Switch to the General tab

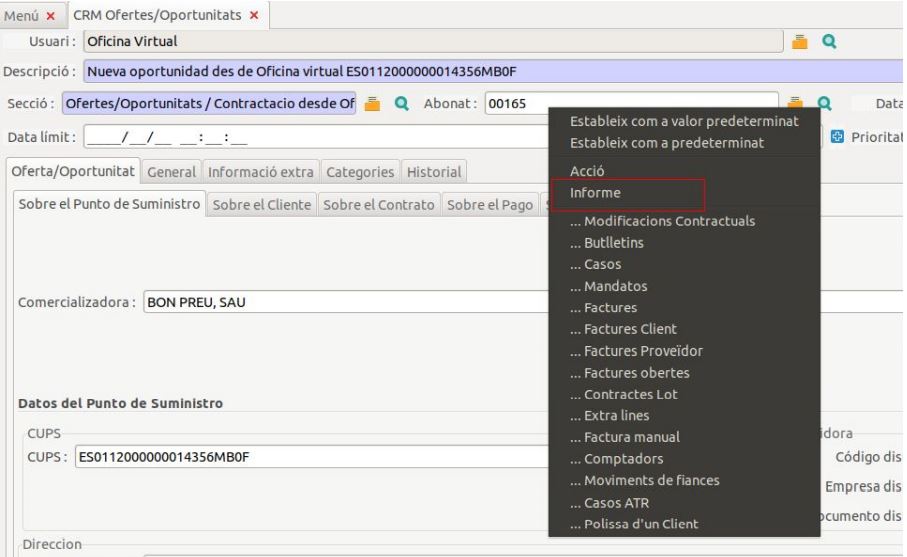(171, 172)
